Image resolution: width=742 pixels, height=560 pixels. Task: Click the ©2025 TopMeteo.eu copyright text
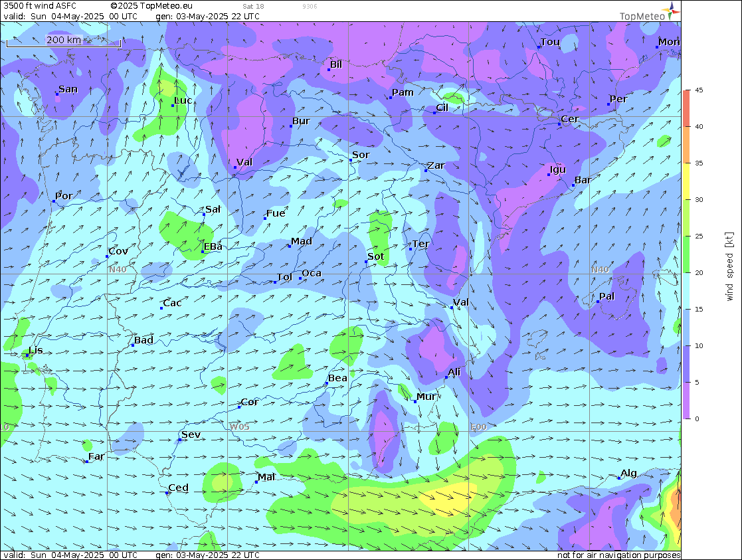pos(151,6)
